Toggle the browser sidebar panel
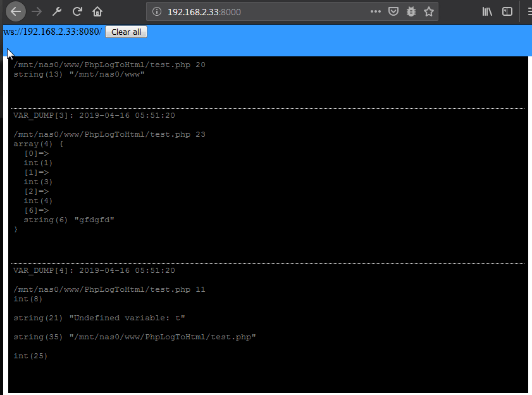The image size is (532, 395). point(507,11)
